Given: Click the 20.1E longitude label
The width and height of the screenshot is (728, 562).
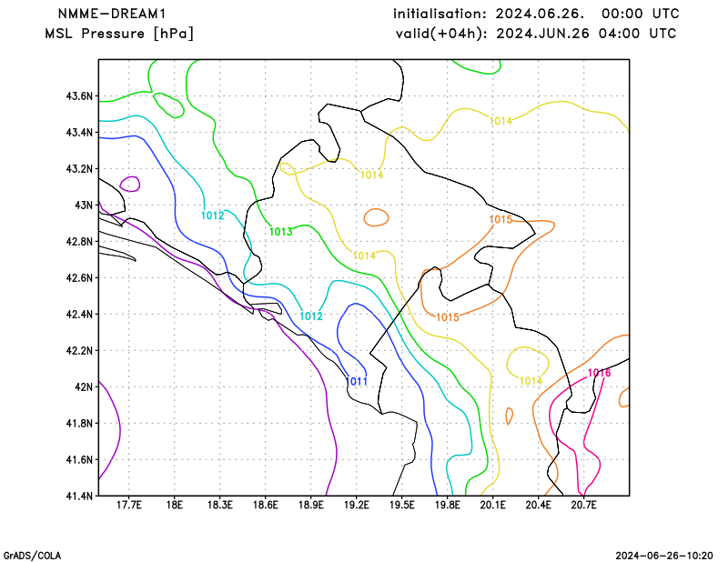Looking at the screenshot, I should (x=492, y=505).
